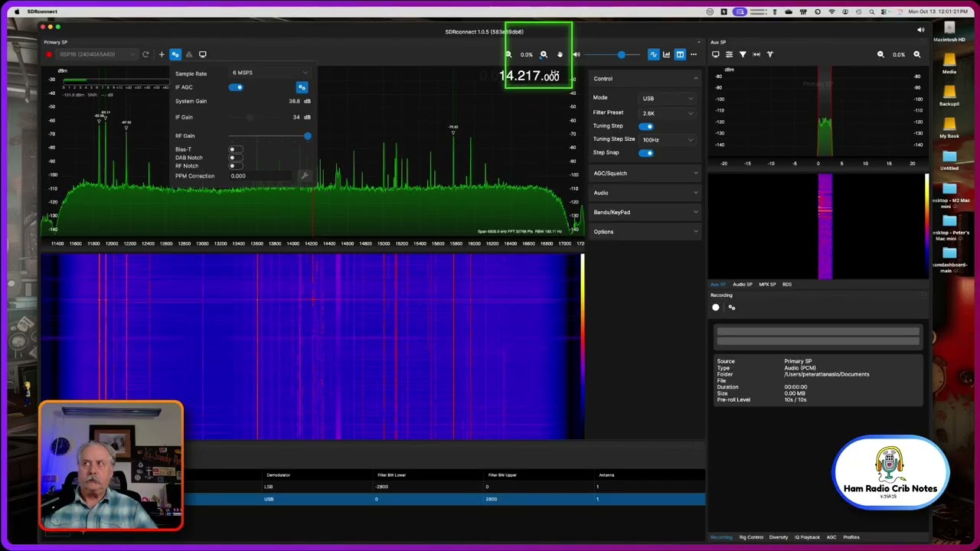Image resolution: width=980 pixels, height=551 pixels.
Task: Switch to the MPX SP tab
Action: (767, 285)
